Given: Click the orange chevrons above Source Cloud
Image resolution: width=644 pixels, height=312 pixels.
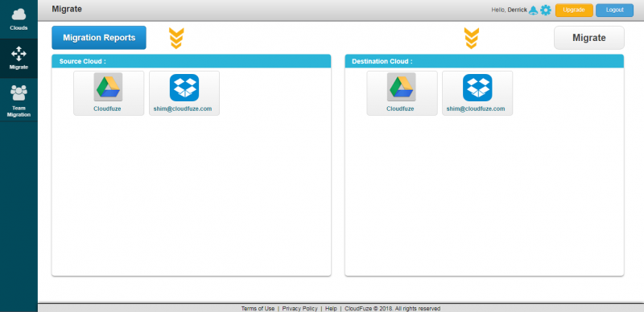Looking at the screenshot, I should (176, 38).
